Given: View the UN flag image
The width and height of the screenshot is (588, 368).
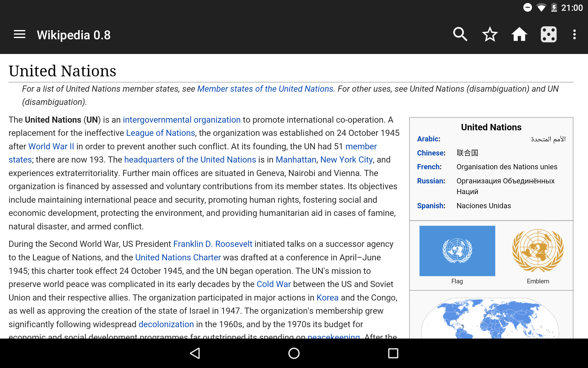Looking at the screenshot, I should pos(457,251).
